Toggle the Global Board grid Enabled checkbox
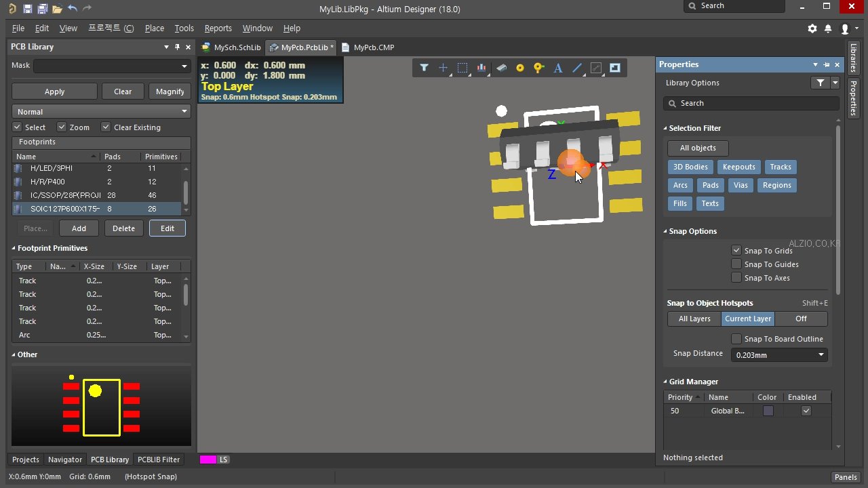The width and height of the screenshot is (868, 488). click(x=806, y=411)
